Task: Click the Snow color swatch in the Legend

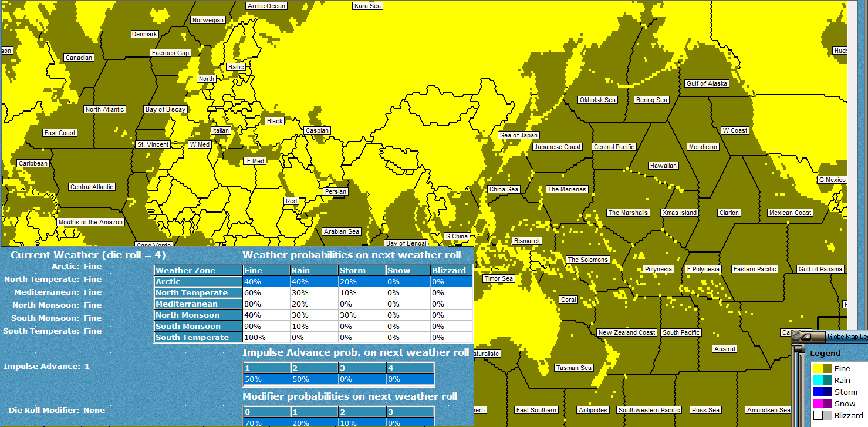Action: pyautogui.click(x=822, y=404)
